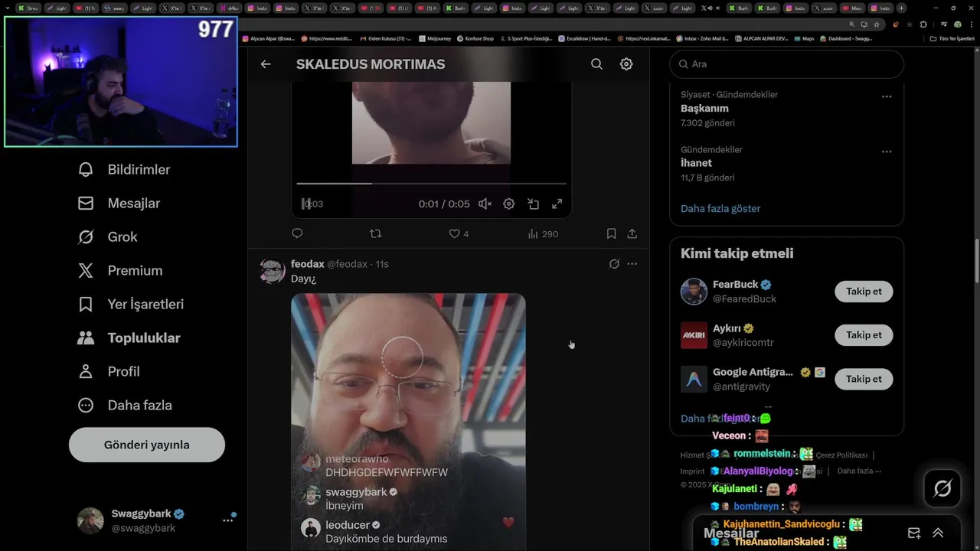980x551 pixels.
Task: Open Grok in the sidebar
Action: (x=108, y=236)
